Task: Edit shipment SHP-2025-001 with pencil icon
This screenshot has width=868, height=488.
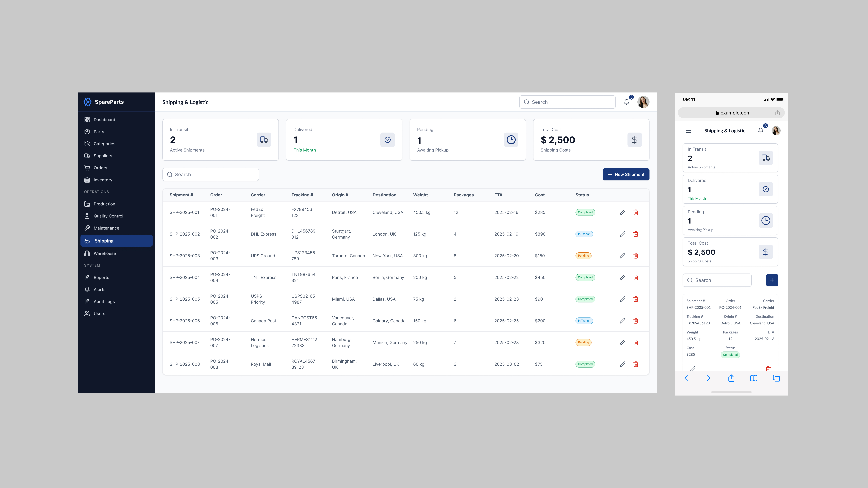Action: pyautogui.click(x=622, y=212)
